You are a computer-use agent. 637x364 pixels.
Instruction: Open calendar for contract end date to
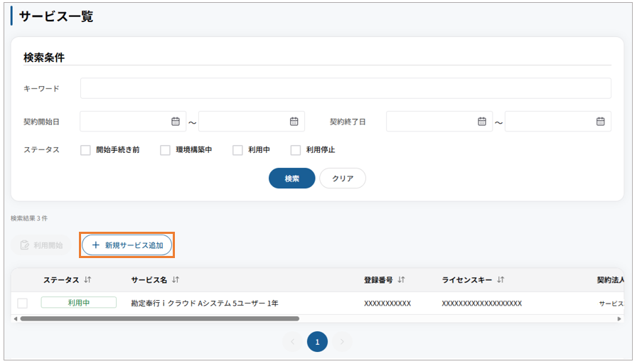click(x=601, y=122)
